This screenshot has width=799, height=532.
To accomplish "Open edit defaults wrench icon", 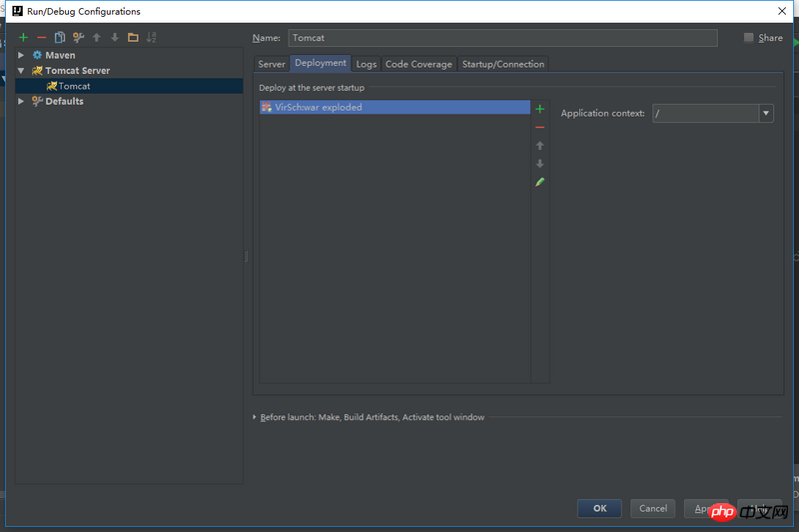I will (x=78, y=37).
